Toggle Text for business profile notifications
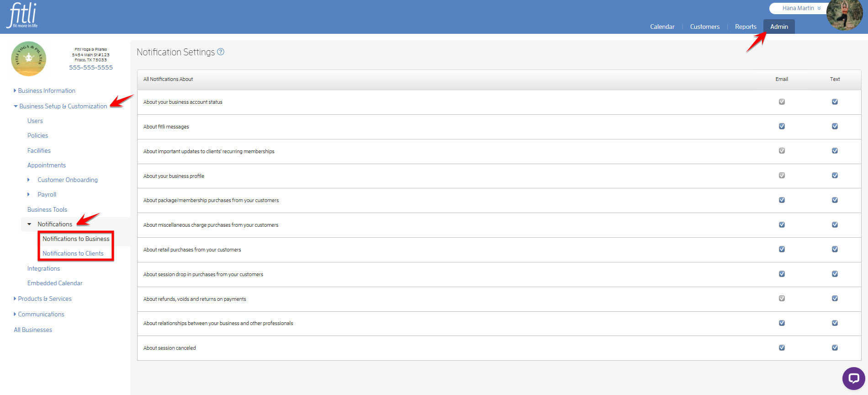 click(835, 175)
